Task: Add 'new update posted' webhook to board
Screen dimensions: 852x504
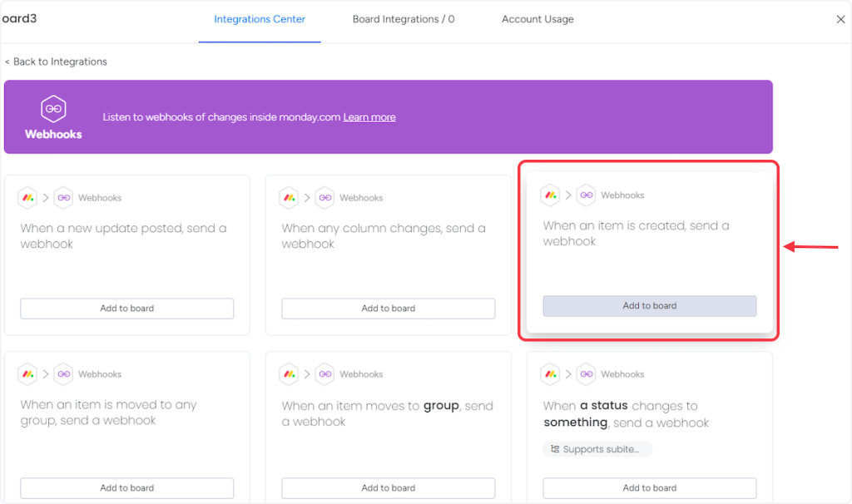Action: 127,309
